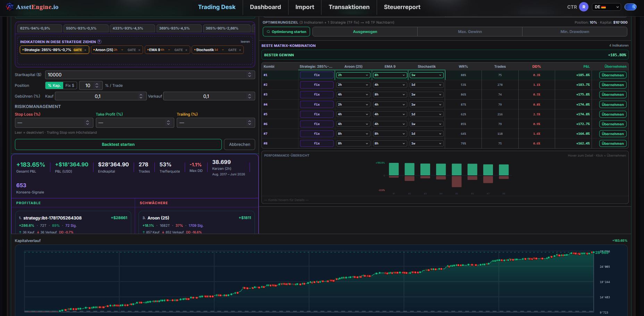
Task: Click the AssetEngine.io logo icon
Action: pos(10,7)
